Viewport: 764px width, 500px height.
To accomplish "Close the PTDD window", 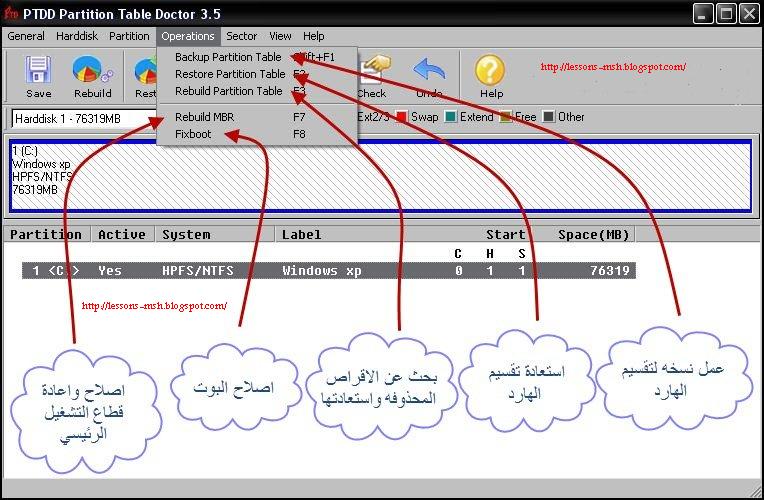I will [749, 14].
